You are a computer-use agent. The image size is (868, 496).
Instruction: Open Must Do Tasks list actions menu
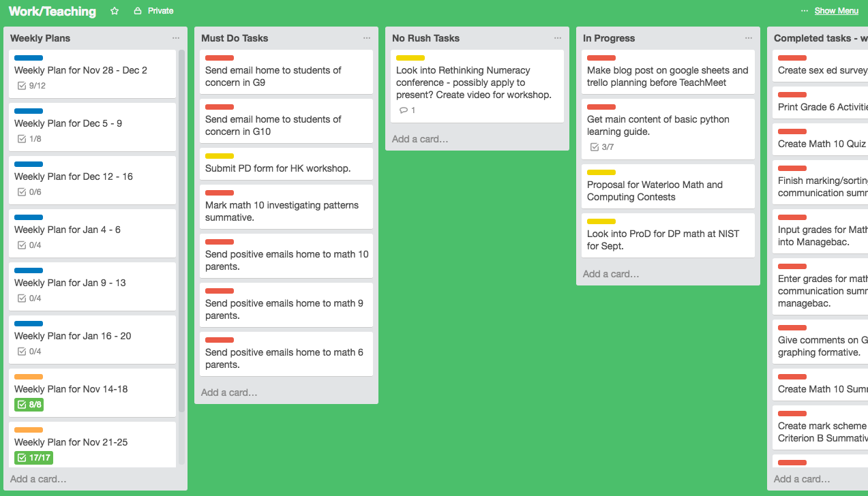click(367, 38)
